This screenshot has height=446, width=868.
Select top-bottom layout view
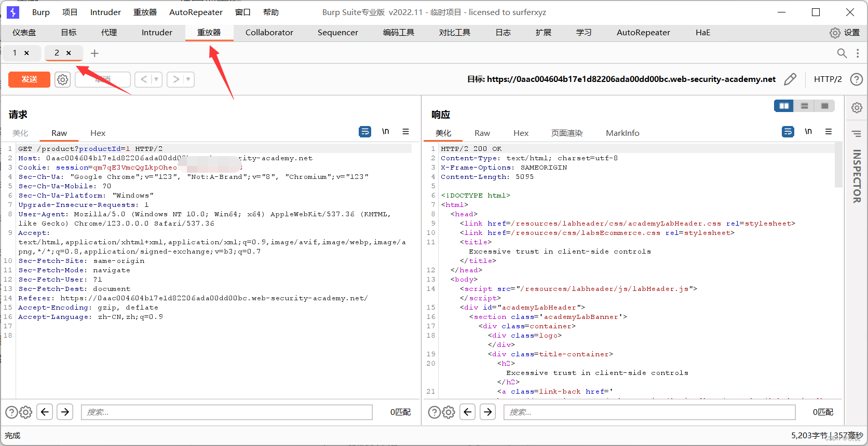804,106
